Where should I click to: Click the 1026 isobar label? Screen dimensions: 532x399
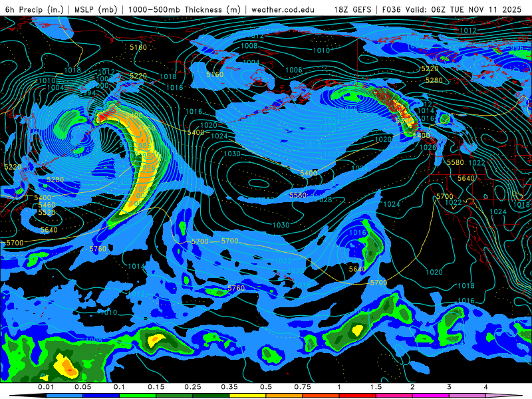[x=428, y=147]
